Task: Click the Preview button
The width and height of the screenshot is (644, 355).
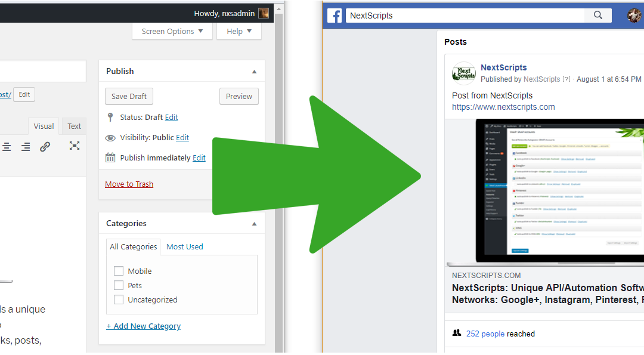Action: click(x=239, y=96)
